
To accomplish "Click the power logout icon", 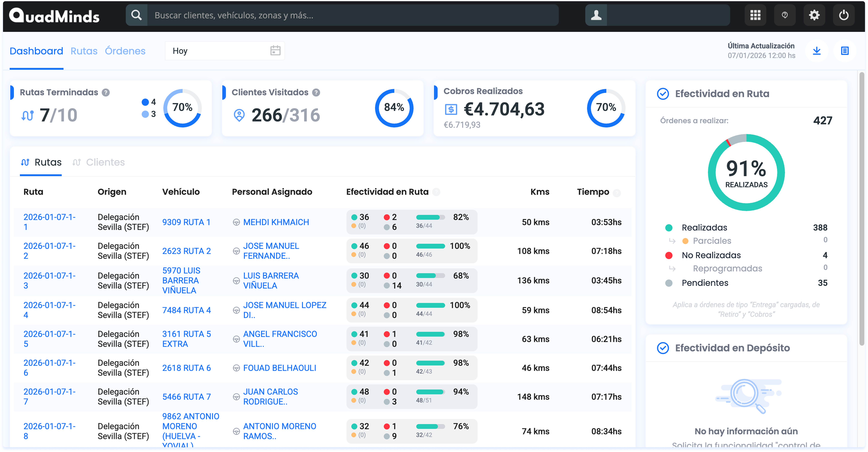I will click(x=843, y=15).
